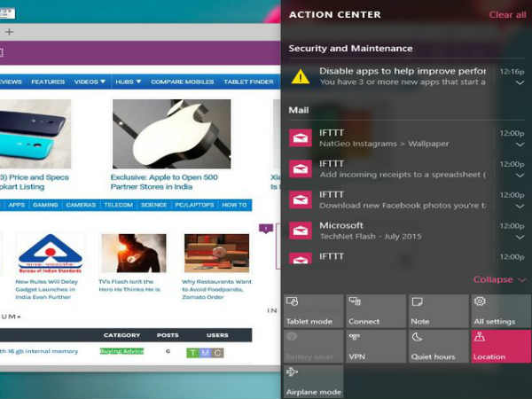
Task: Open the Connect quick action tile
Action: (375, 311)
